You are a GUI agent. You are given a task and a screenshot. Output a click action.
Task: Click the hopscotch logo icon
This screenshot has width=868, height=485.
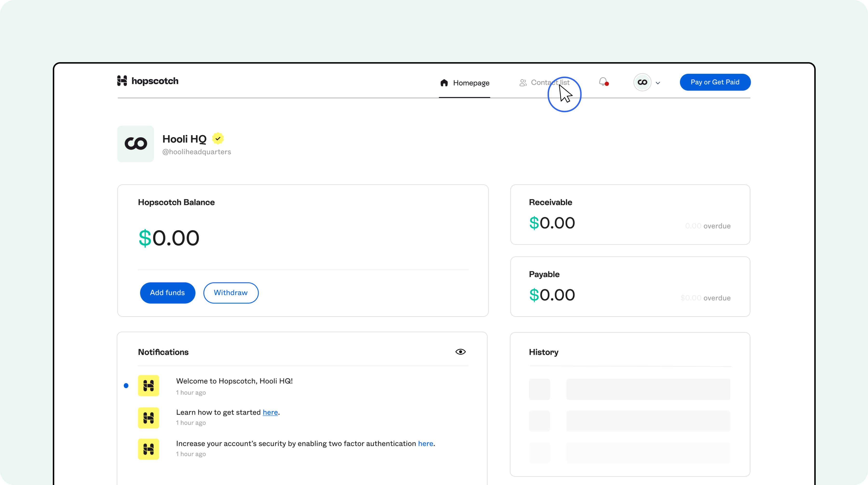[x=122, y=81]
